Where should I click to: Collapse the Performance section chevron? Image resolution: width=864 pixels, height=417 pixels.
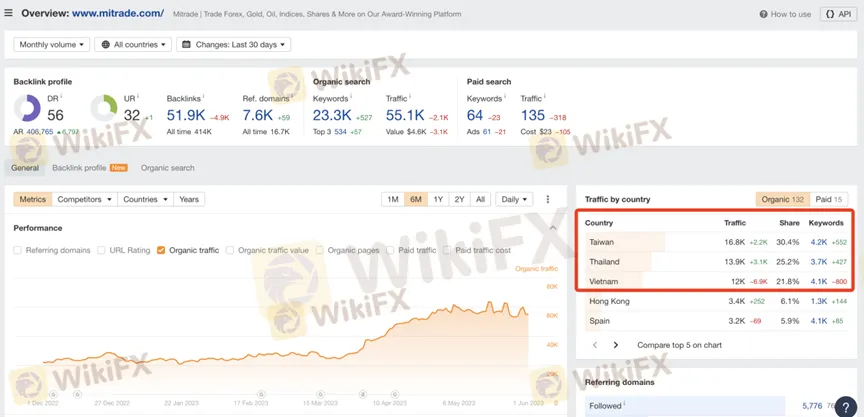tap(553, 228)
